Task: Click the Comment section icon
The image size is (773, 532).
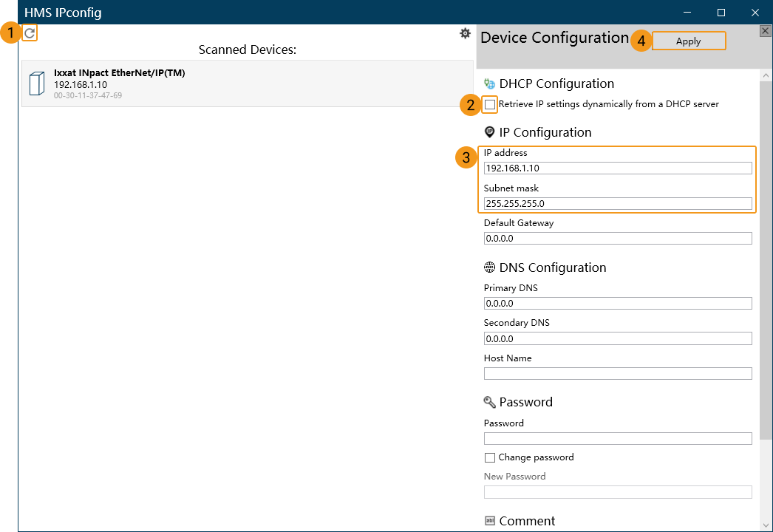Action: click(489, 521)
